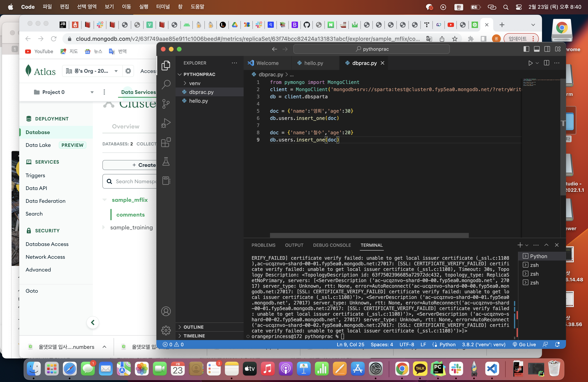Click Go Live in status bar

pyautogui.click(x=525, y=344)
